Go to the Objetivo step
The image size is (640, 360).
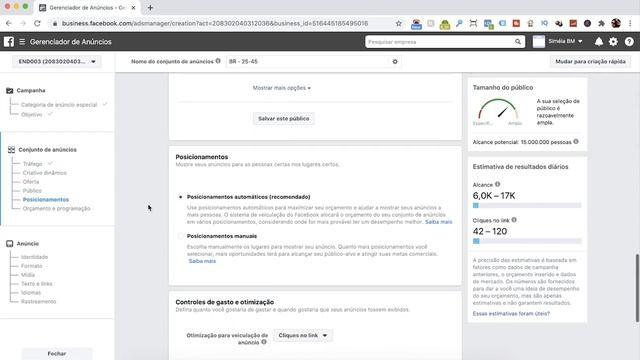point(32,115)
